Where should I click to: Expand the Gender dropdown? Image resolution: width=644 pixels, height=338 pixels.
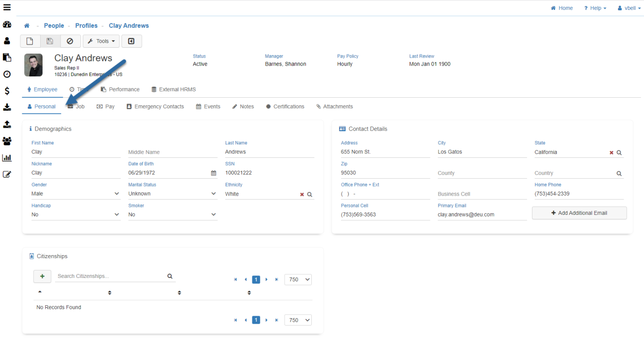point(76,194)
